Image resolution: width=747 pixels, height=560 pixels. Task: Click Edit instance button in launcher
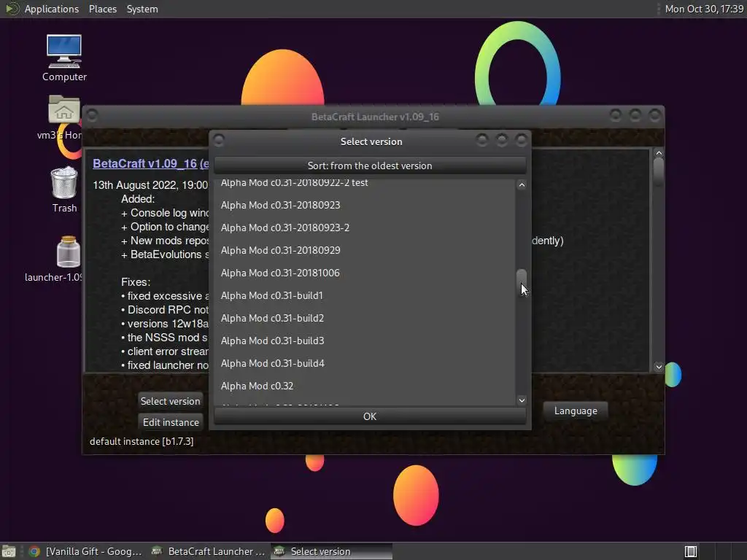[x=171, y=422]
